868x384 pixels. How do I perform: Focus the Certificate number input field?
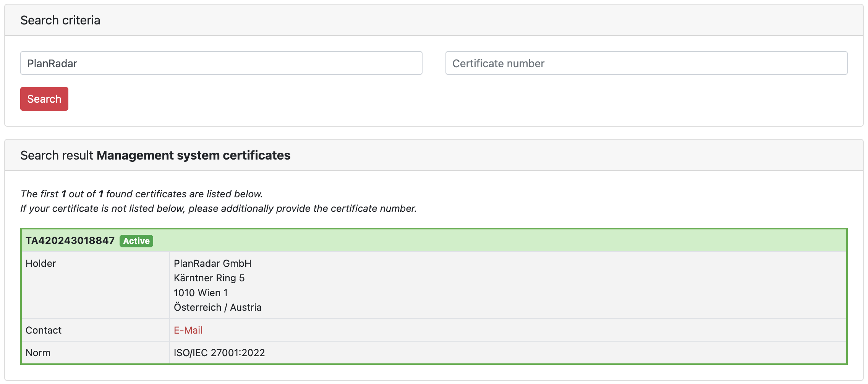[646, 63]
